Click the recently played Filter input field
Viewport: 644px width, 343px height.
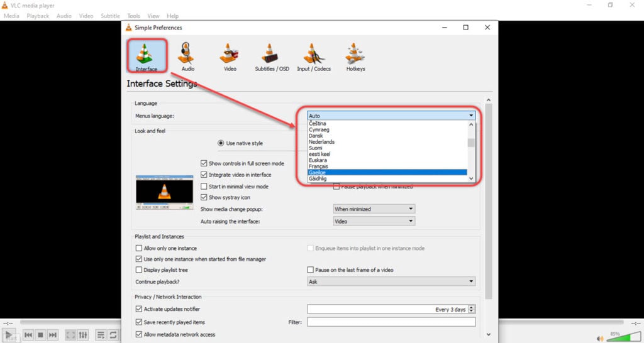(391, 322)
